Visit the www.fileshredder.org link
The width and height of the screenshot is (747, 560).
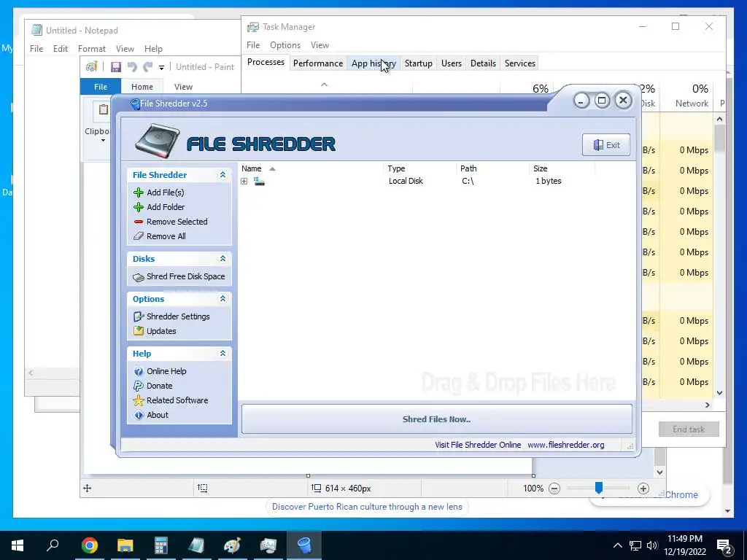[565, 445]
